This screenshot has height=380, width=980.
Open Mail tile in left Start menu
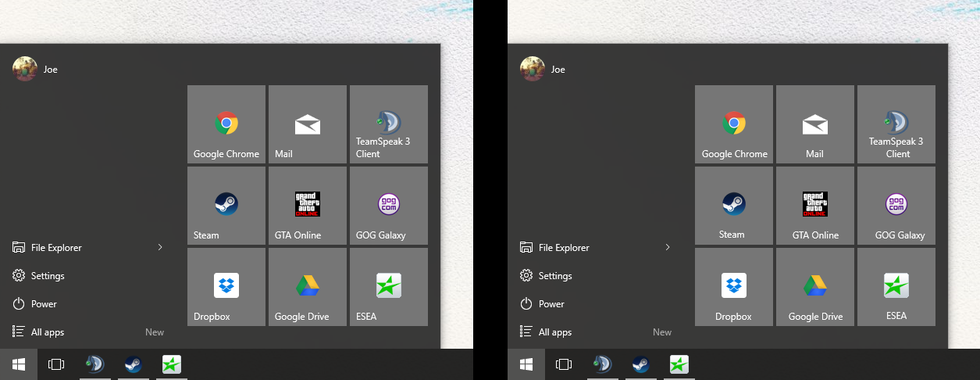coord(308,124)
